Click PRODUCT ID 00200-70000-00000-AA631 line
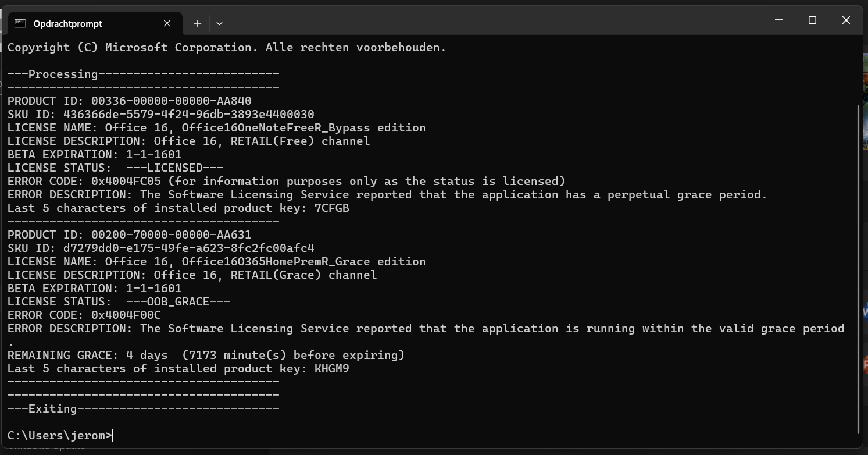The width and height of the screenshot is (868, 455). pos(130,234)
